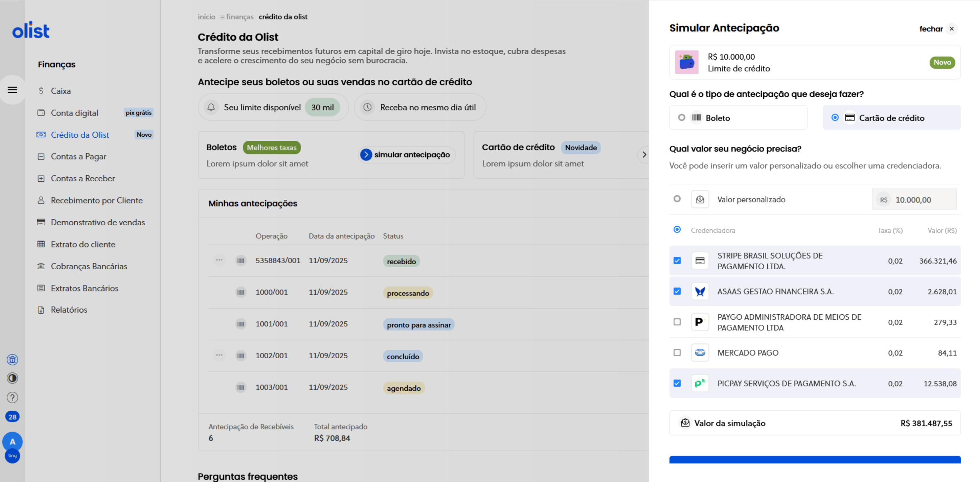Click the Asaas butterfly logo
Viewport: 980px width, 482px height.
point(700,291)
